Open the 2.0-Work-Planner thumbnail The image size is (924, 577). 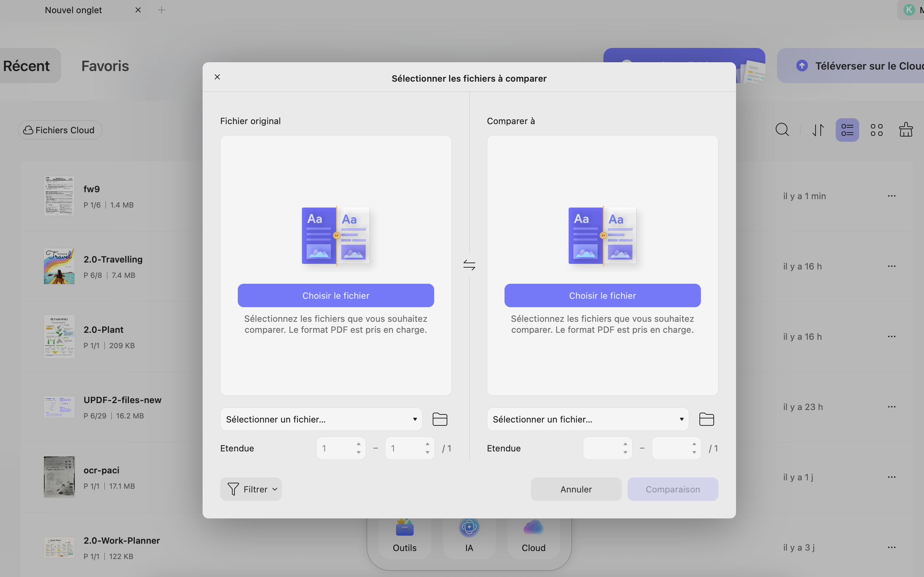click(59, 547)
